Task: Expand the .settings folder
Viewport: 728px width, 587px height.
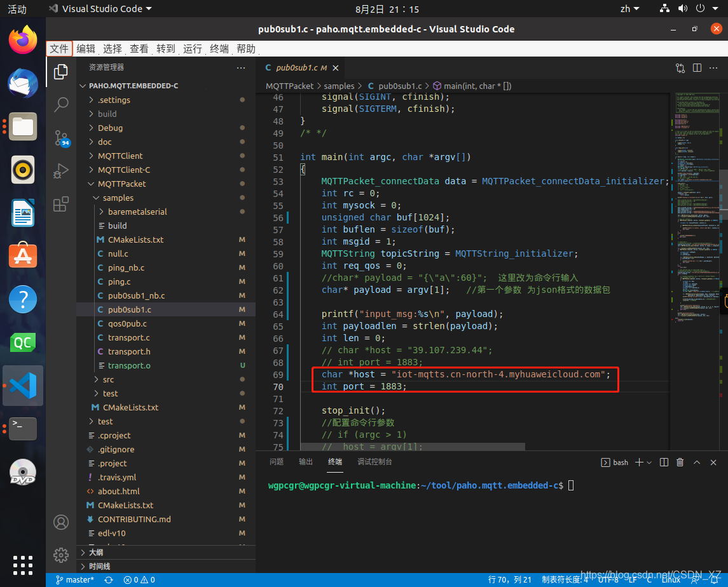Action: click(x=166, y=100)
